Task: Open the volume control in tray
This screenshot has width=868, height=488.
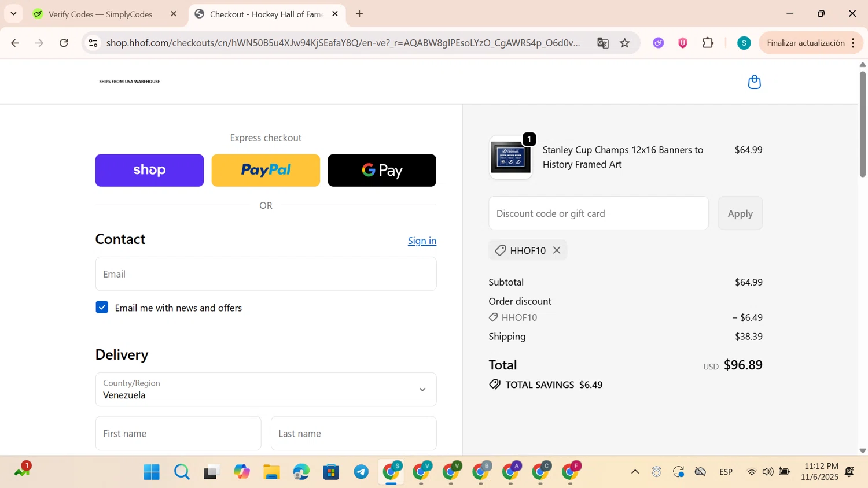Action: click(768, 472)
